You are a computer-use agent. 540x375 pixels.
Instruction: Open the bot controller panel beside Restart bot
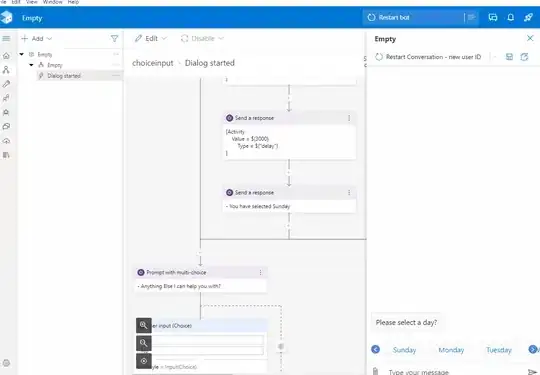click(x=471, y=17)
